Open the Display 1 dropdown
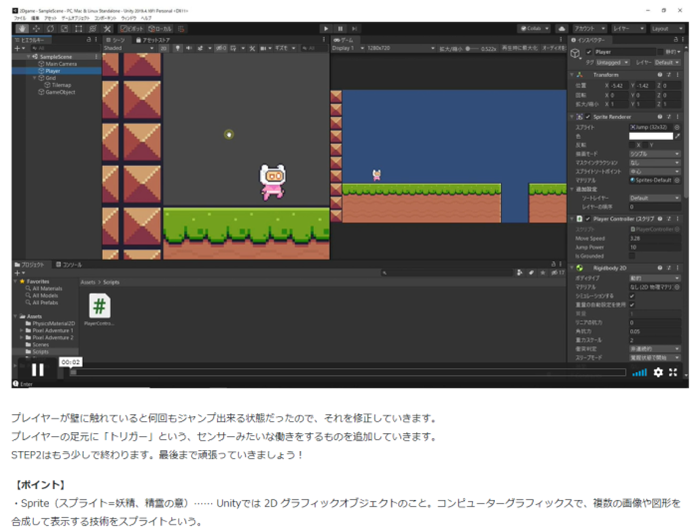This screenshot has height=530, width=698. point(349,48)
